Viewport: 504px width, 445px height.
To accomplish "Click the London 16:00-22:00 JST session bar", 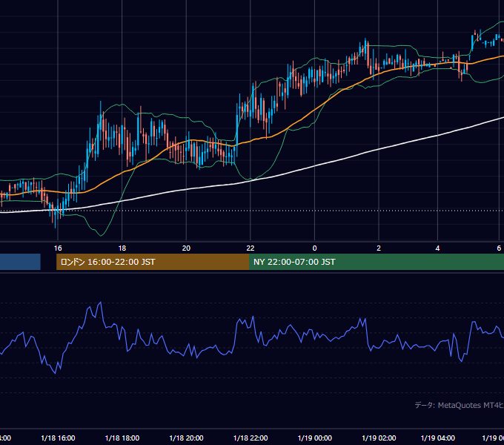I will pyautogui.click(x=153, y=262).
